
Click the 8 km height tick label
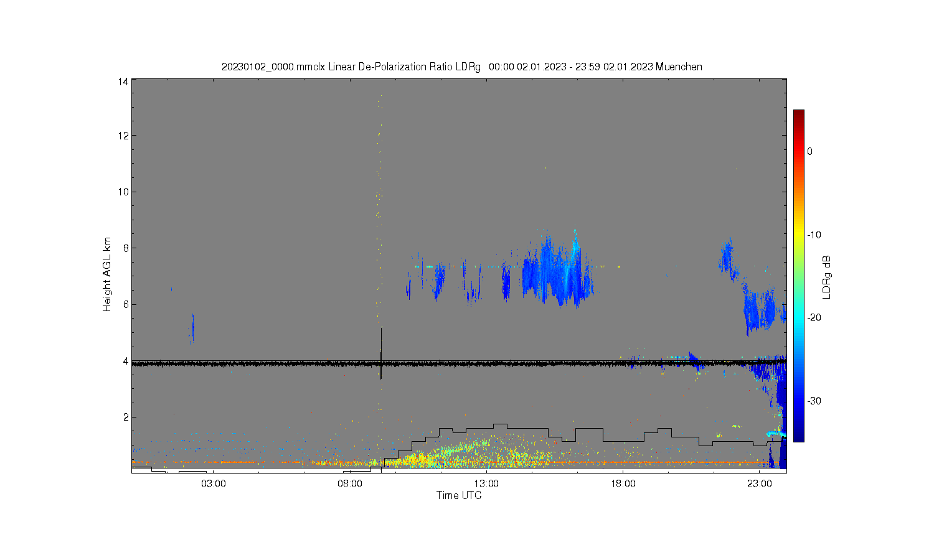pyautogui.click(x=126, y=248)
